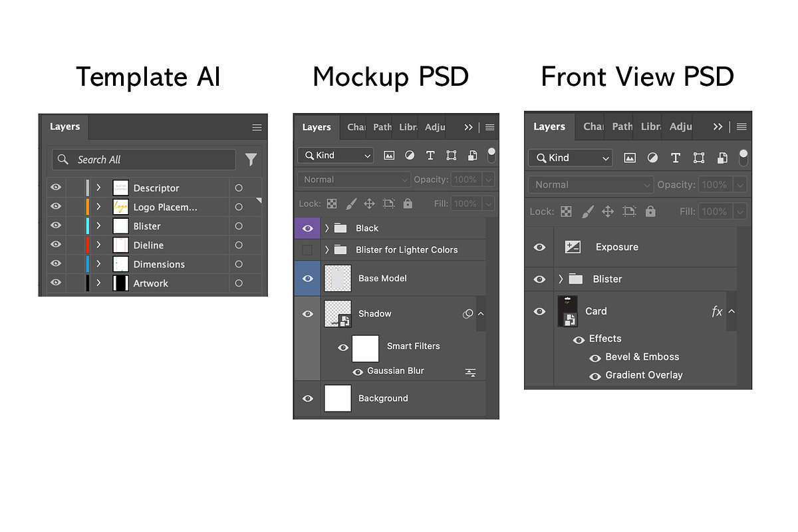Open the Kind dropdown in Mockup PSD
Viewport: 798px width, 532px height.
point(336,156)
